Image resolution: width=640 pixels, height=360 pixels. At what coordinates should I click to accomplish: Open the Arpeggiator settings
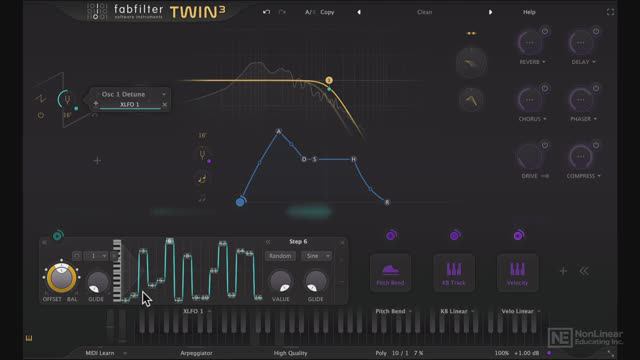click(x=196, y=353)
